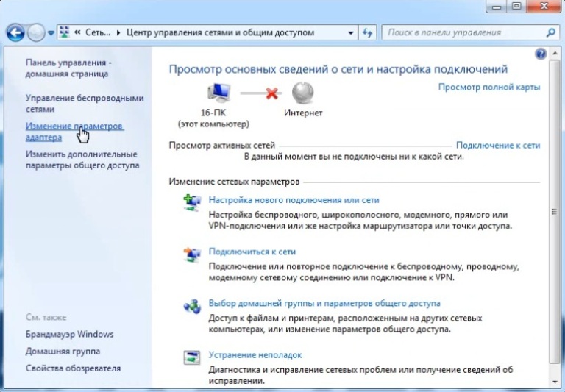Select the 'Сеть...' breadcrumb segment

(x=98, y=32)
